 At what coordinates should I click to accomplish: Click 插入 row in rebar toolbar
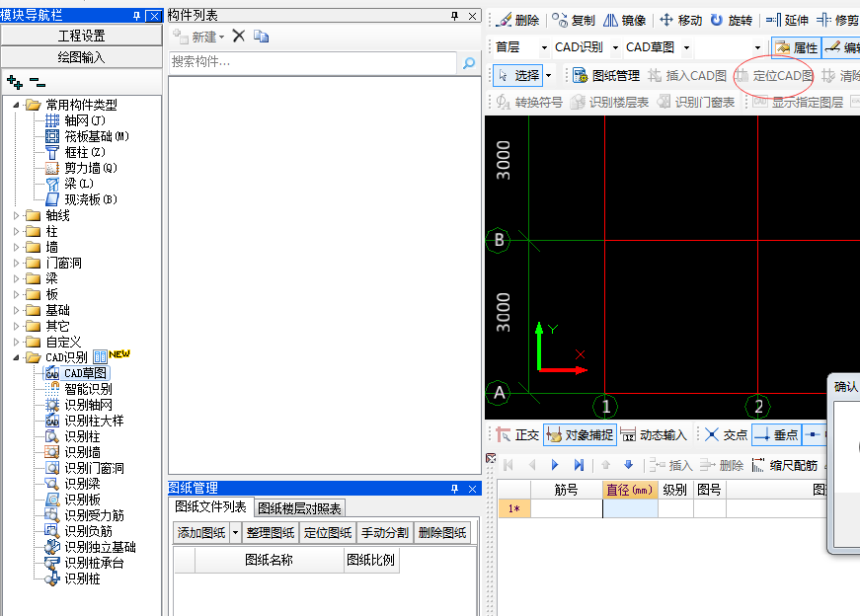pyautogui.click(x=670, y=465)
